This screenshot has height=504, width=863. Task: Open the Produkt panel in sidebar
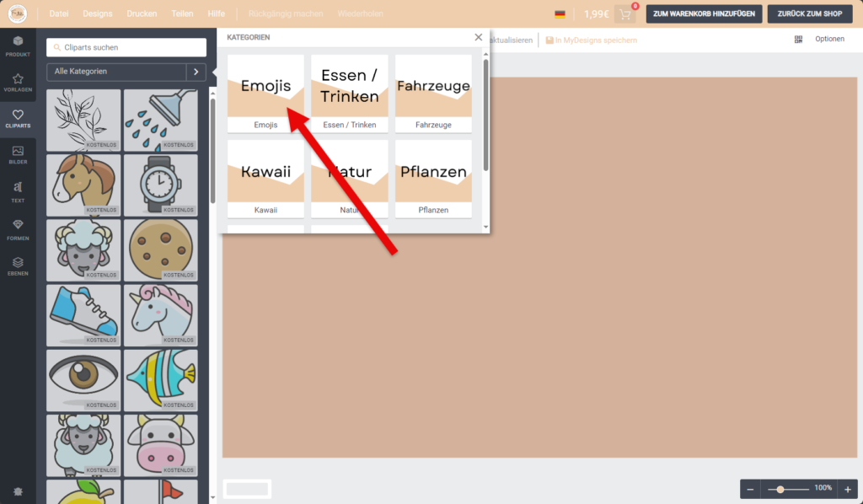click(x=18, y=45)
